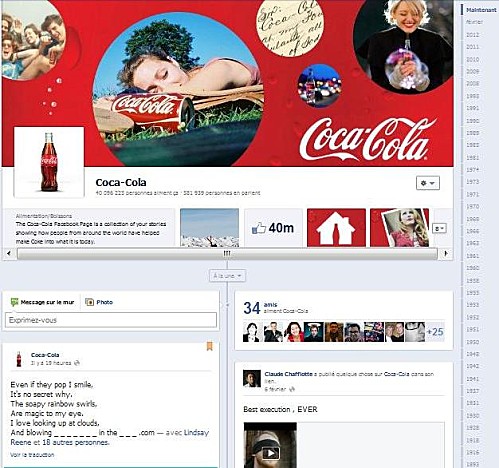
Task: Play the blindfolded man video
Action: coord(270,453)
